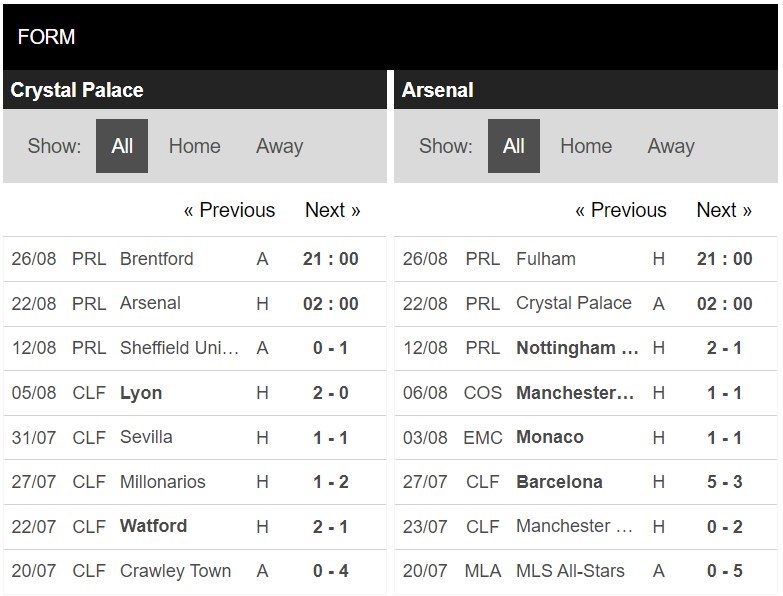Select the Crawley Town 0 - 4 match
This screenshot has width=783, height=596.
pos(195,571)
